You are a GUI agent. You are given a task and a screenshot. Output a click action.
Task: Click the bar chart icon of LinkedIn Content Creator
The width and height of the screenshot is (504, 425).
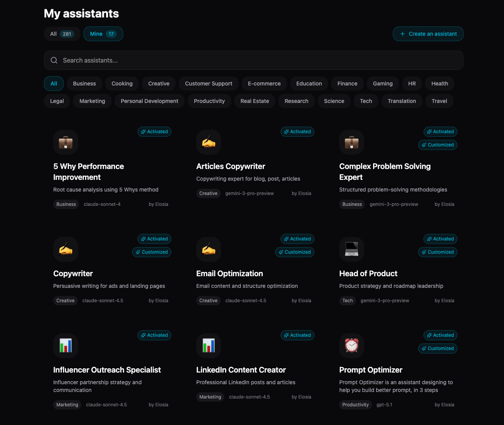point(209,346)
